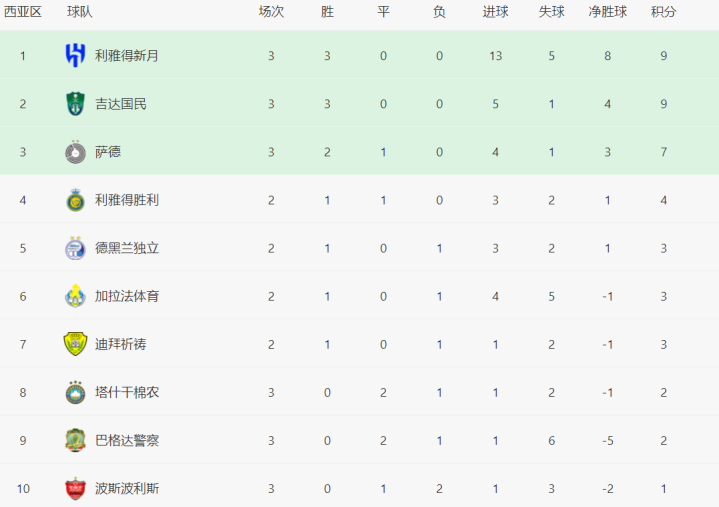Select the 利雅得胜利 team emblem
Screen dimensions: 719x507
75,200
